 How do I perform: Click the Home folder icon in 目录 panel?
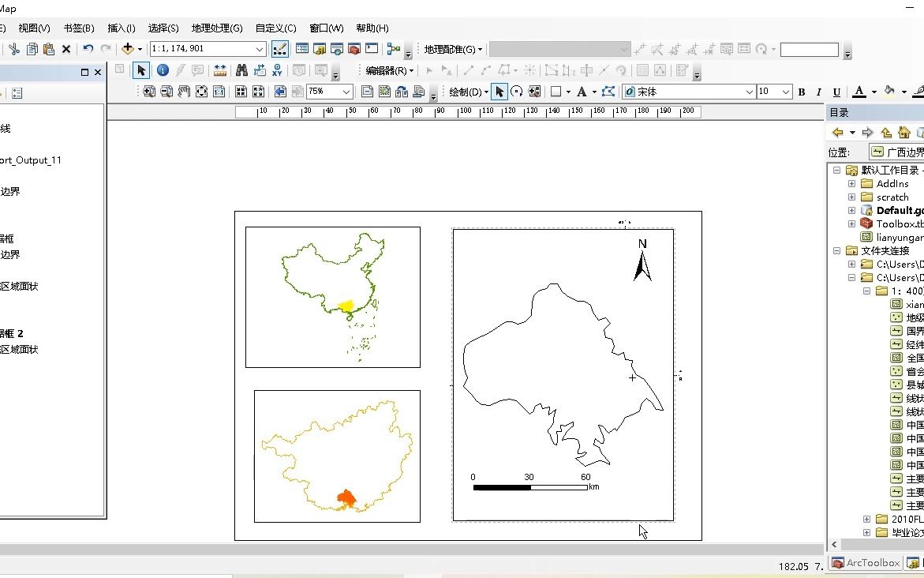pos(904,132)
